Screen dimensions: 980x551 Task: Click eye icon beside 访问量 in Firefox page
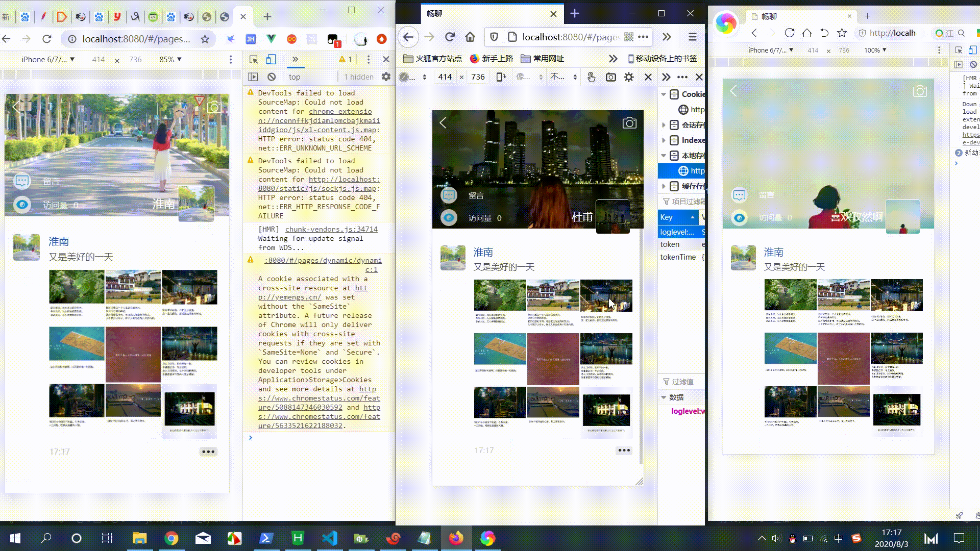tap(449, 218)
